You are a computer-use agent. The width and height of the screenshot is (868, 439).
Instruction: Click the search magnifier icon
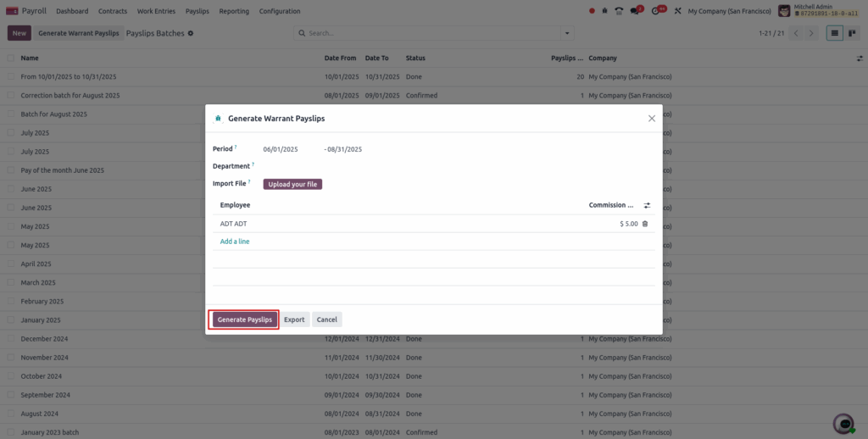pyautogui.click(x=303, y=33)
